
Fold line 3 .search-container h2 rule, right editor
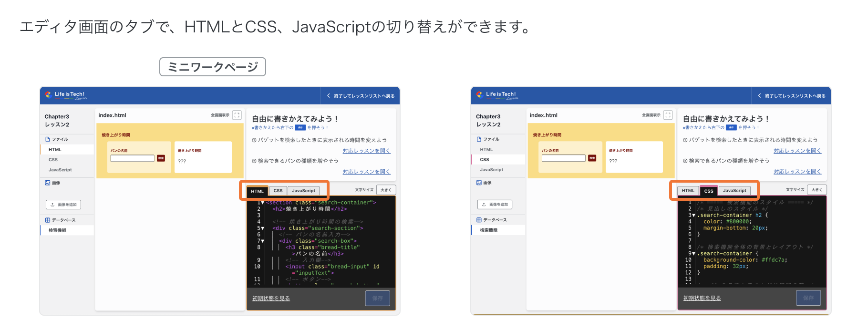(x=693, y=216)
